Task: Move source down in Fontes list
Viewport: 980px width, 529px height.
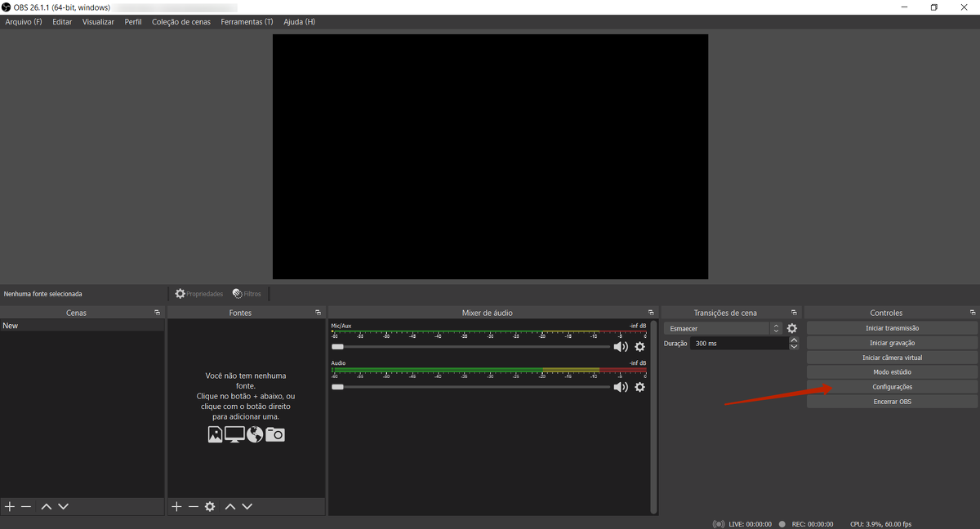Action: [247, 507]
